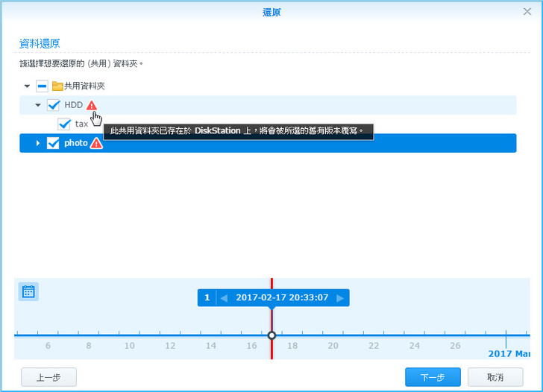Toggle the root shared folders checkbox

point(42,86)
